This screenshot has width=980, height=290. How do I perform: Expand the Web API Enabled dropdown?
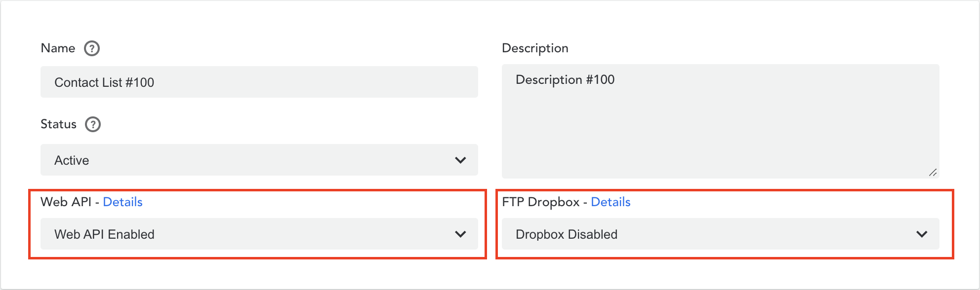tap(259, 234)
